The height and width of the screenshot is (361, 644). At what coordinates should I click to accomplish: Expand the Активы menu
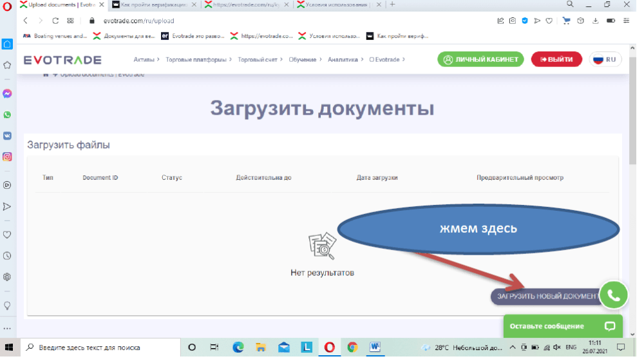click(x=146, y=60)
